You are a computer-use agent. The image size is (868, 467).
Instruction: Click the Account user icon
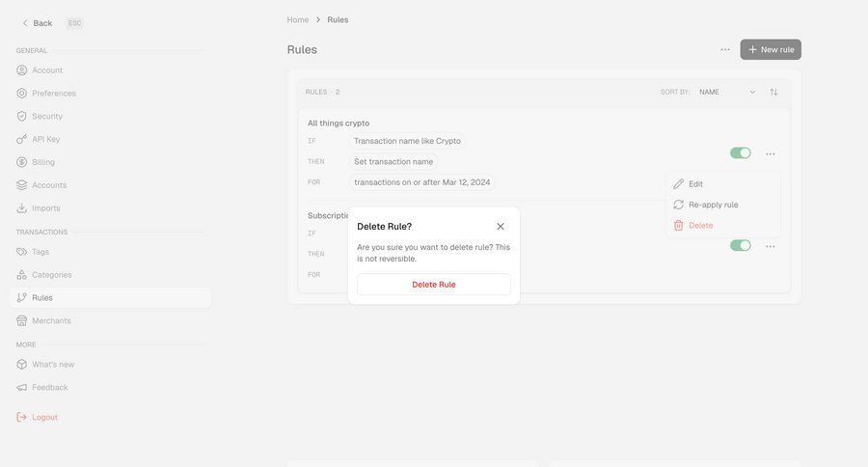click(21, 70)
